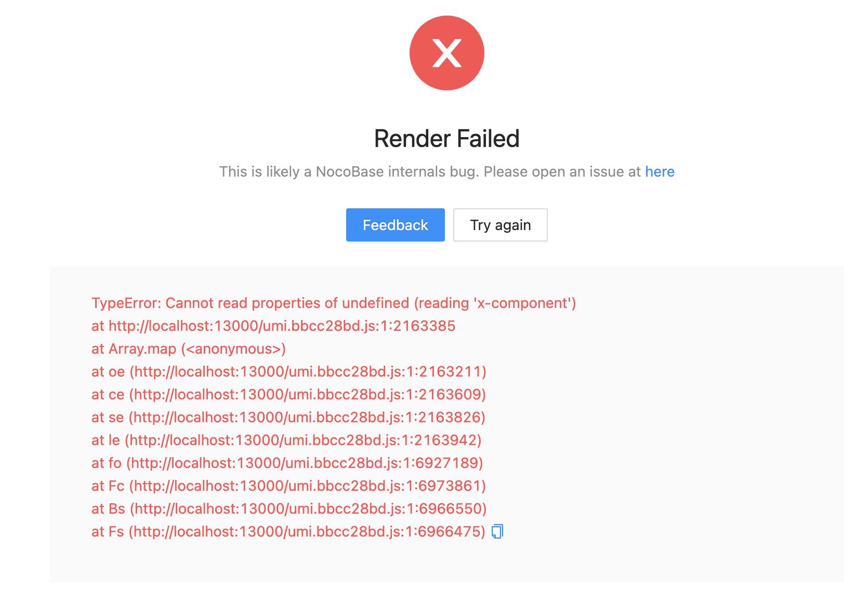Click the TypeError message line
868x589 pixels.
(334, 303)
